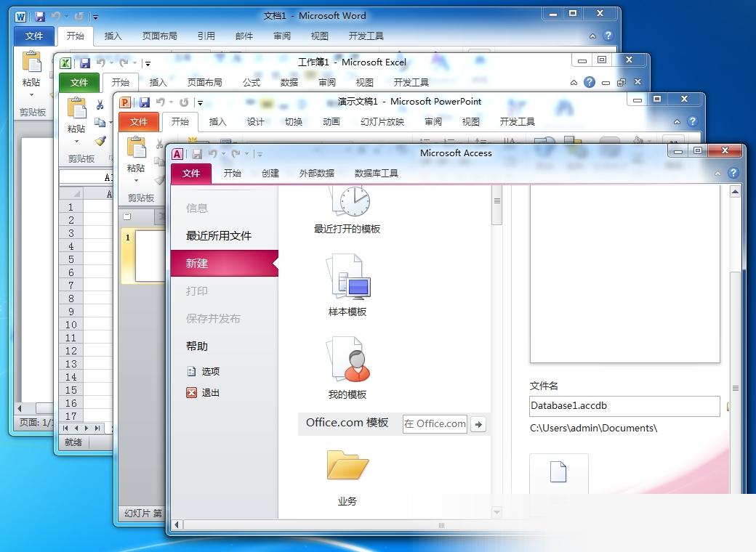Click the Office.com template search field
This screenshot has width=756, height=552.
point(435,424)
